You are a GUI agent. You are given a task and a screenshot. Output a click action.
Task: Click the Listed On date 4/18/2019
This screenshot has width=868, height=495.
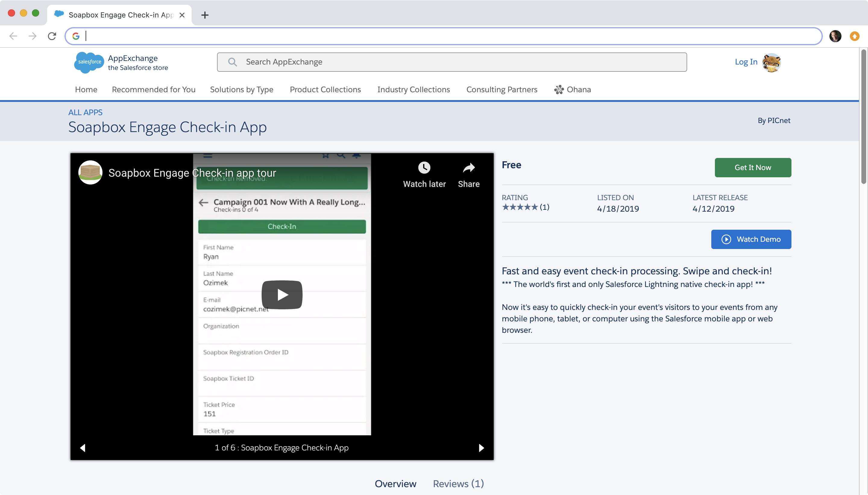(x=618, y=209)
